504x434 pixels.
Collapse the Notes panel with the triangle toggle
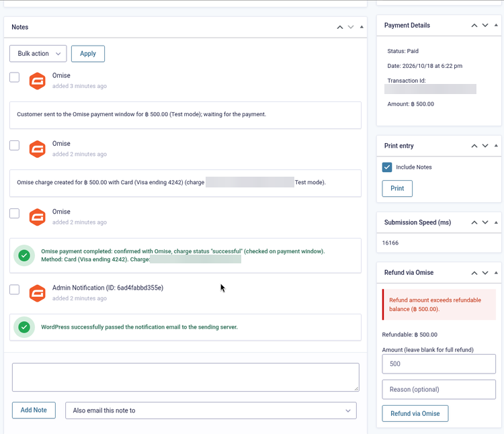(x=362, y=27)
